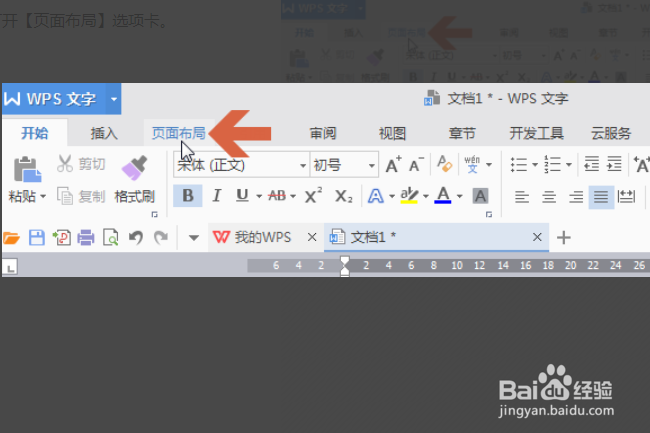The height and width of the screenshot is (433, 650).
Task: Toggle Underline formatting
Action: pyautogui.click(x=243, y=196)
